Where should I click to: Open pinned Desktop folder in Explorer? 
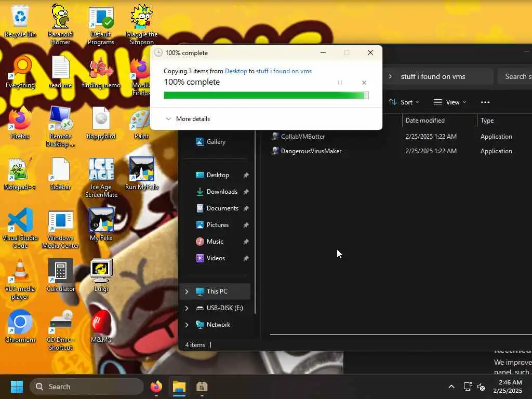pyautogui.click(x=217, y=175)
